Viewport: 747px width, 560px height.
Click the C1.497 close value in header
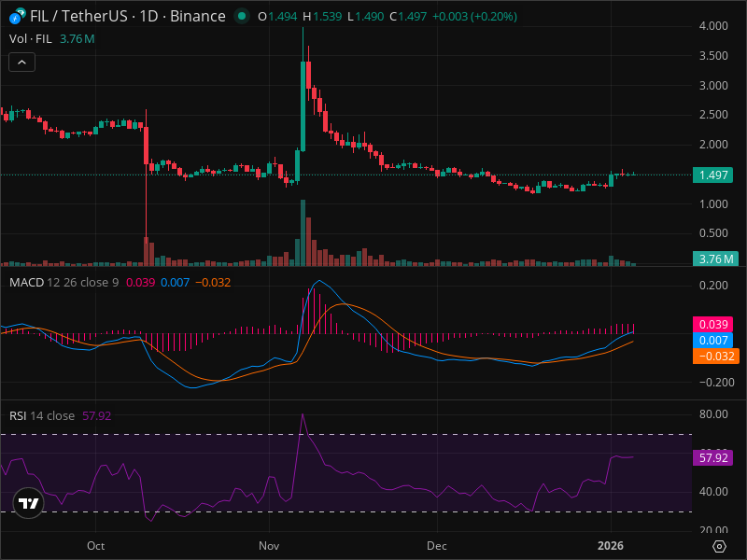pyautogui.click(x=408, y=17)
